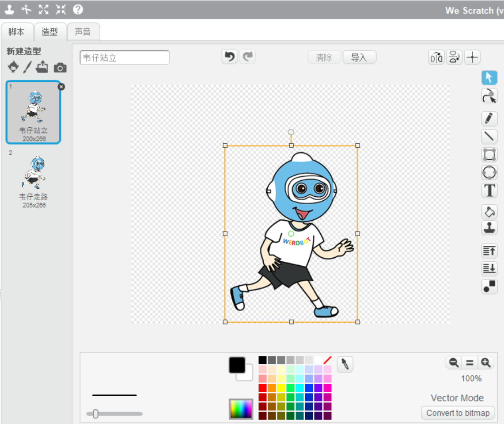Click the Convert to bitmap button
The image size is (504, 424).
(x=458, y=413)
